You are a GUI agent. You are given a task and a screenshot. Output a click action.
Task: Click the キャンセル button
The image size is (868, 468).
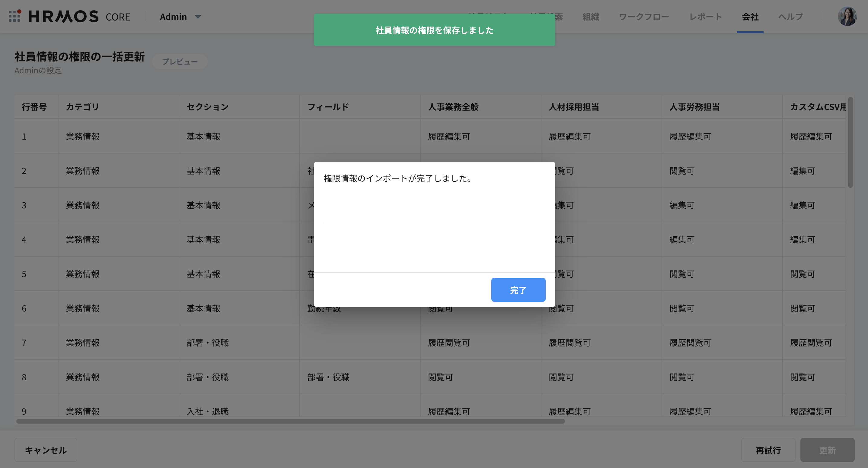click(x=46, y=450)
